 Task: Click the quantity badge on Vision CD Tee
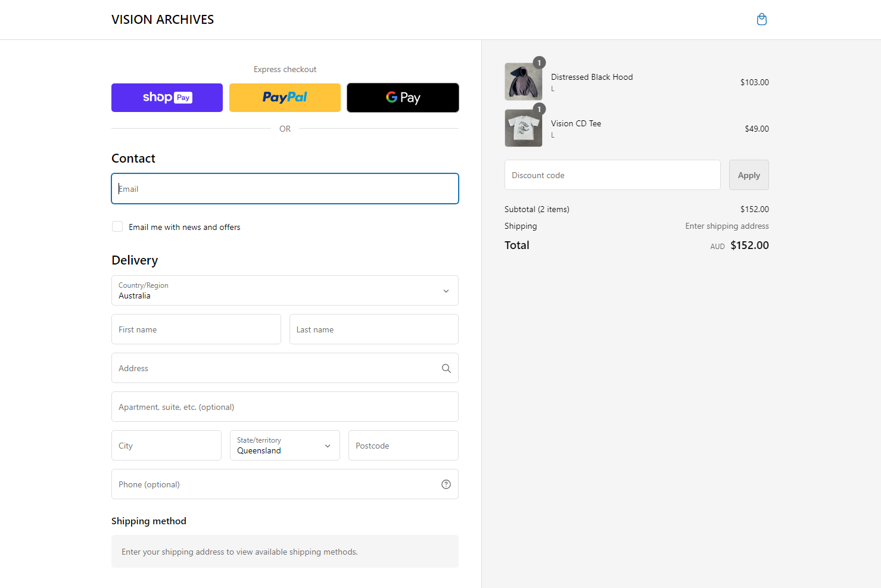pyautogui.click(x=539, y=109)
